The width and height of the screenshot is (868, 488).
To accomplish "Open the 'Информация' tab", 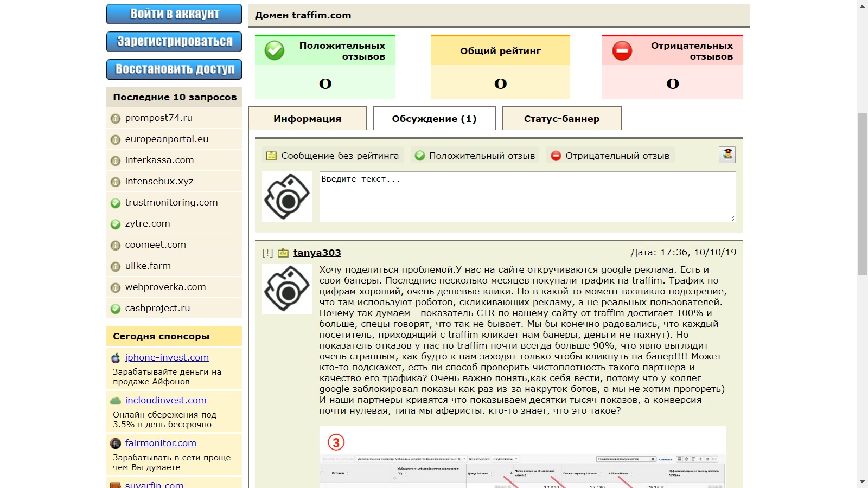I will click(307, 119).
